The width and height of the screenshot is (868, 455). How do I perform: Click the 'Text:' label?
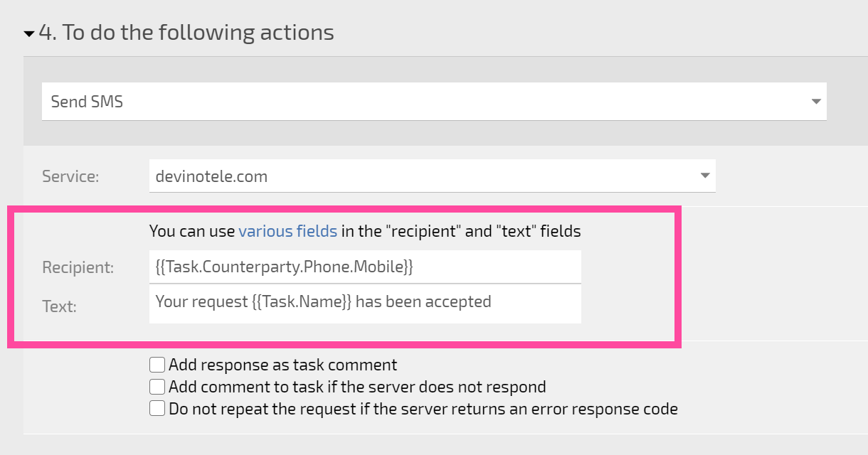click(x=59, y=306)
